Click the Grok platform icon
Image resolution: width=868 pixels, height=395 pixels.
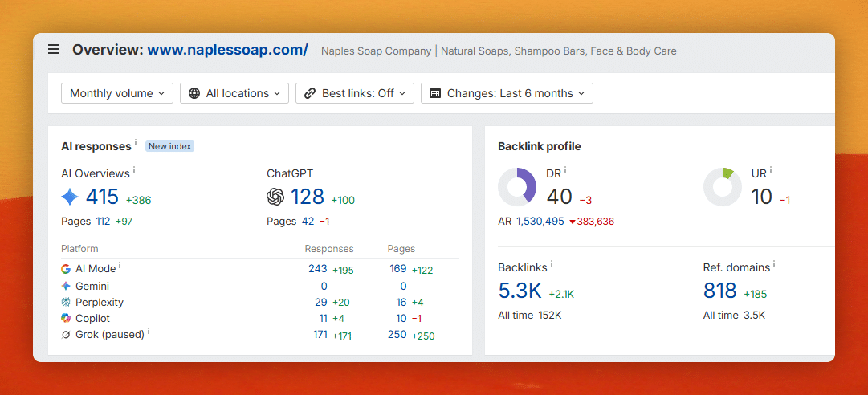pos(66,335)
